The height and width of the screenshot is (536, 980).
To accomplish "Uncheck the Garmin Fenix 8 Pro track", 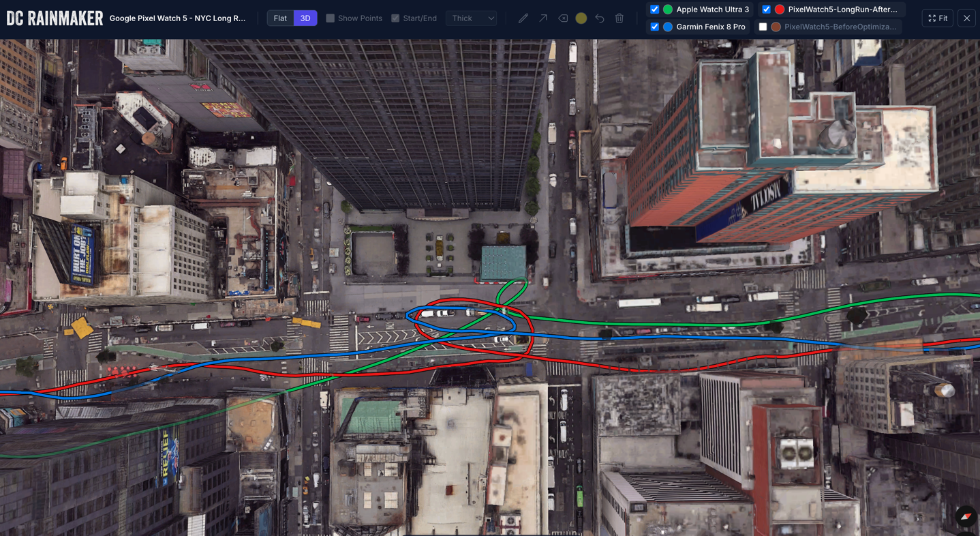I will coord(654,27).
